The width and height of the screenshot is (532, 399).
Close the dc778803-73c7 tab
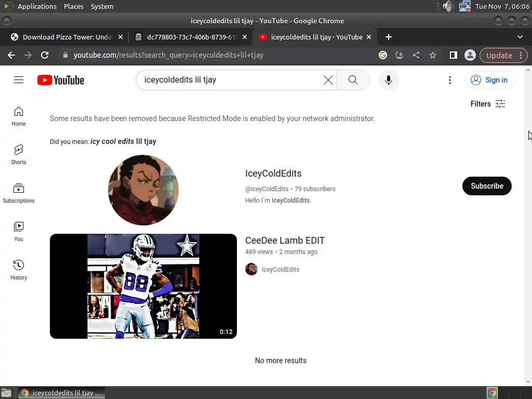(245, 37)
